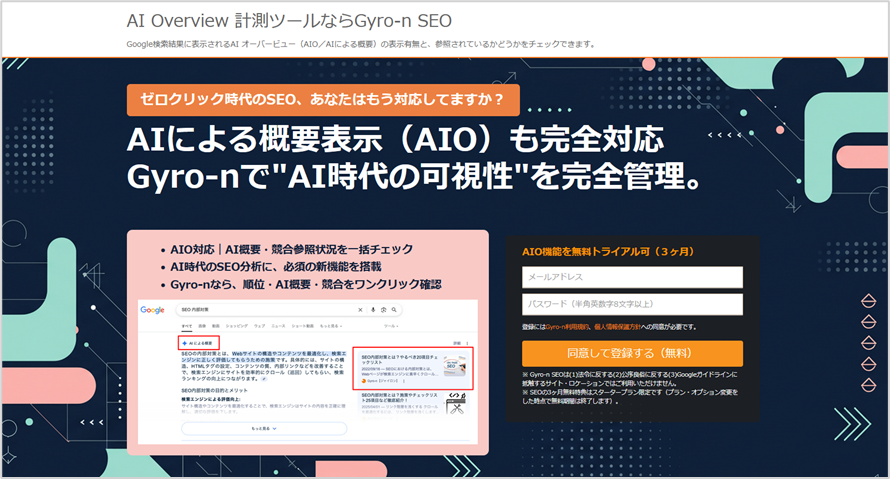Click the bullet AI時代のSEO分析に、必須の新機能を搭載
Image resolution: width=890 pixels, height=479 pixels.
[x=275, y=267]
